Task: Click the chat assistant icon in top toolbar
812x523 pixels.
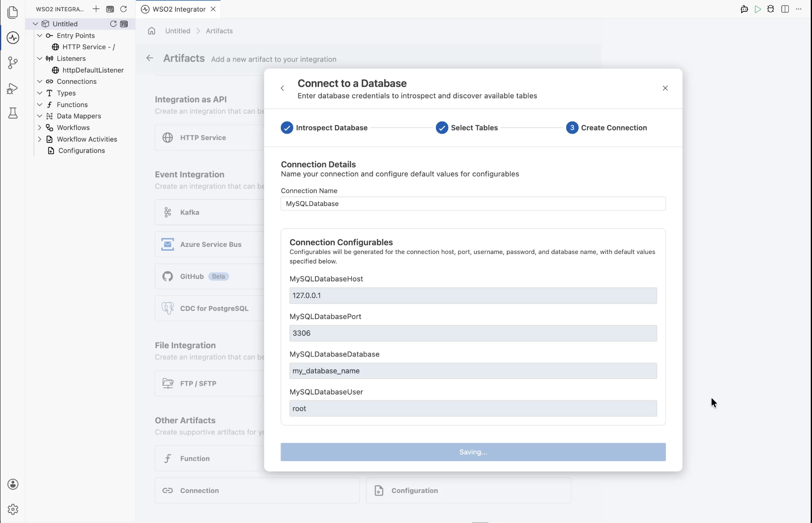Action: (x=744, y=9)
